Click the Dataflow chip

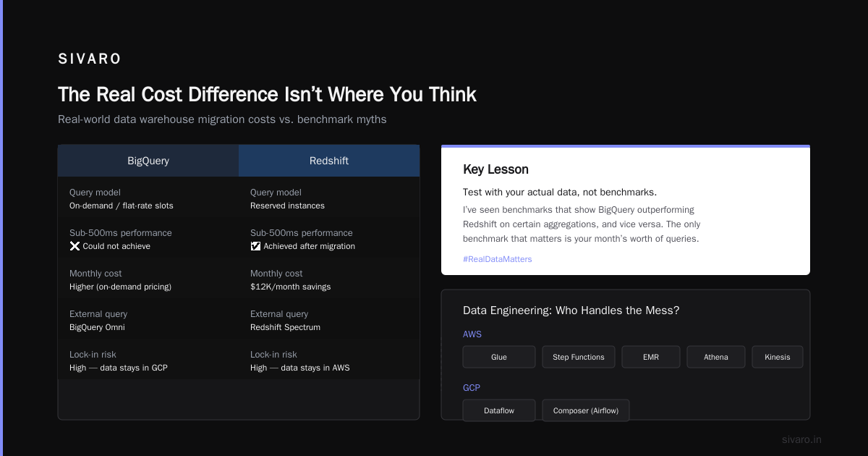pos(499,410)
